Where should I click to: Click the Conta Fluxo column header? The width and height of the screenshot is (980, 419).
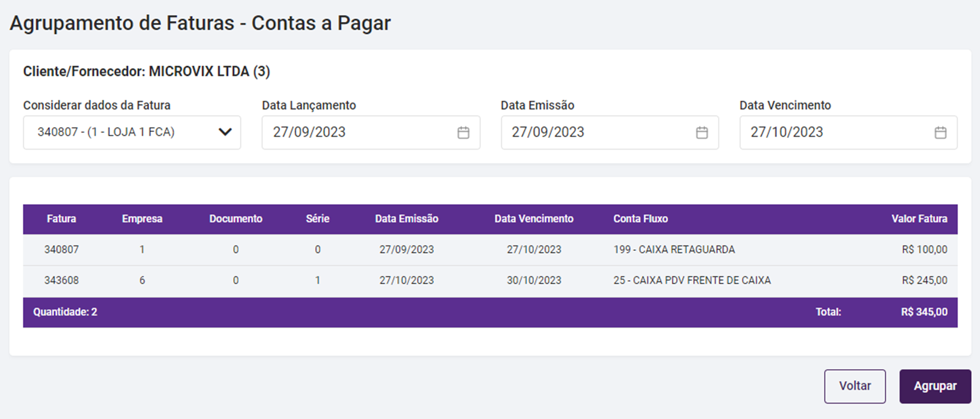(x=641, y=219)
